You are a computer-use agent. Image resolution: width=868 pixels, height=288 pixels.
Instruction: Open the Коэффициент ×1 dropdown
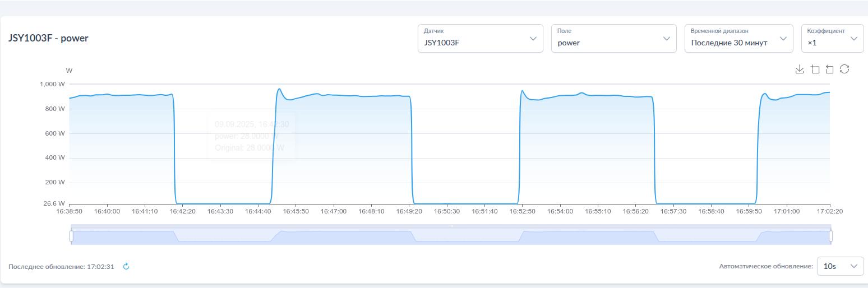tap(832, 39)
